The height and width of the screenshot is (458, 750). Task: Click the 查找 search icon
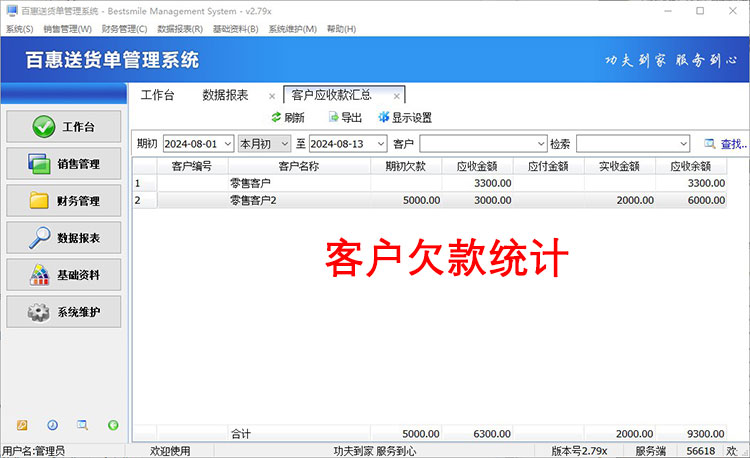coord(710,144)
